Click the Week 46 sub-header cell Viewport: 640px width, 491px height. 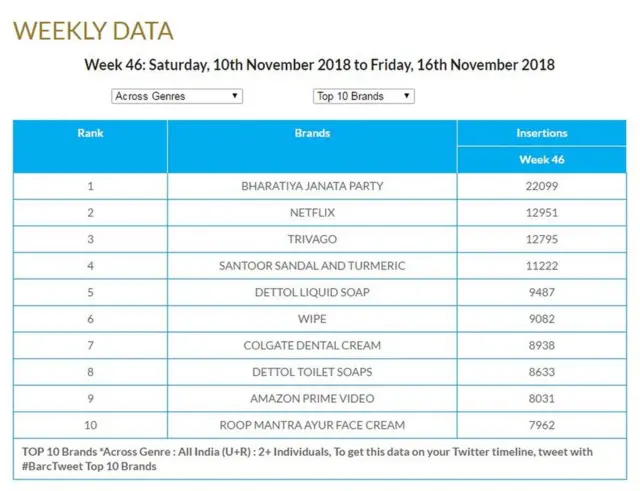click(x=541, y=159)
